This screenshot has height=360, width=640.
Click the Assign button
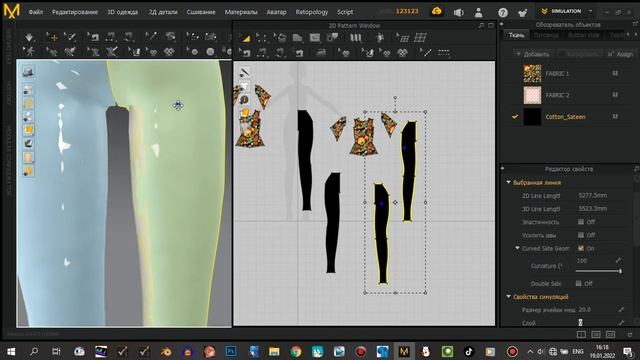[x=620, y=54]
